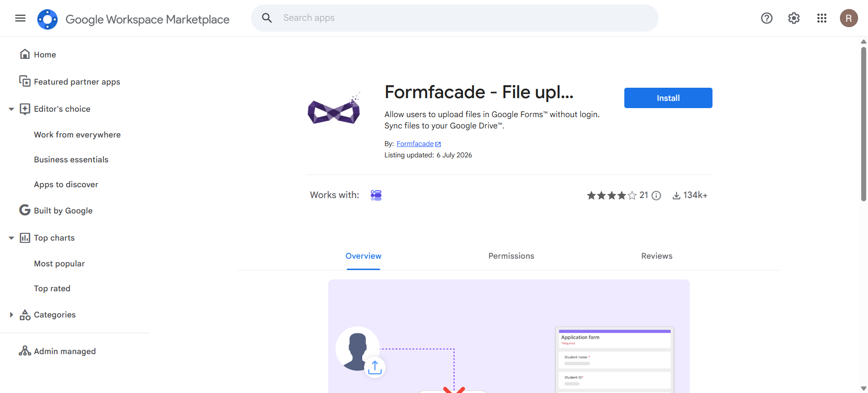Click the scrollbar up arrow

pyautogui.click(x=863, y=42)
